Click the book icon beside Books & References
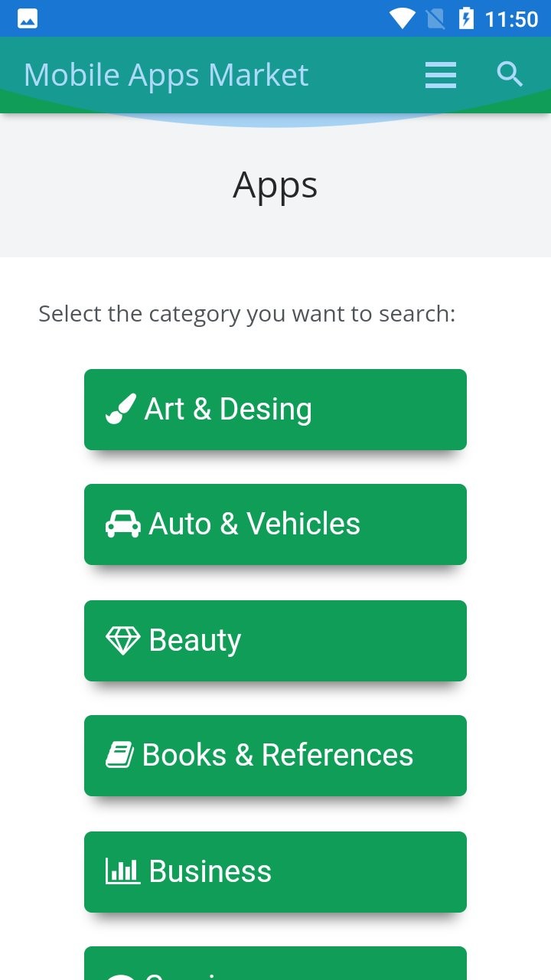The image size is (551, 980). 119,755
